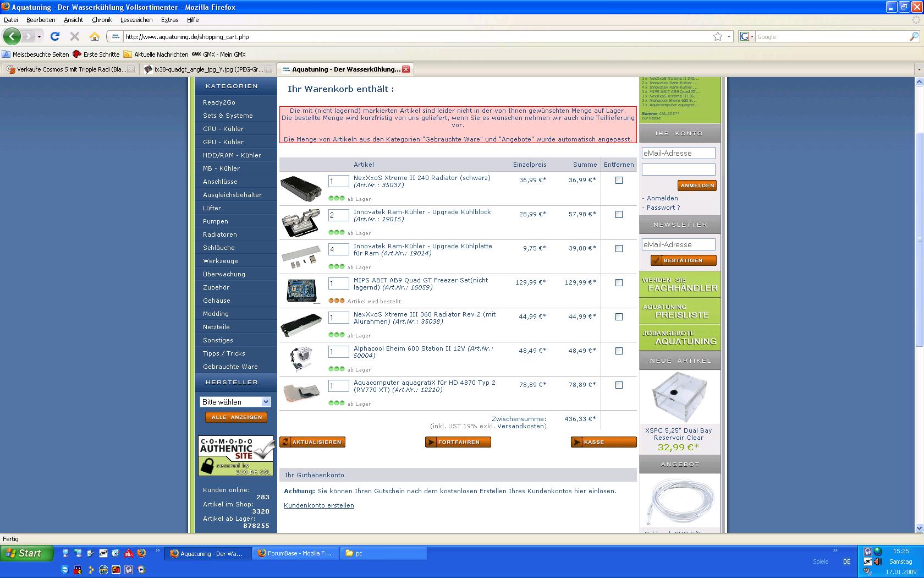The height and width of the screenshot is (578, 924).
Task: Open the CPU - Kühler category
Action: [223, 129]
